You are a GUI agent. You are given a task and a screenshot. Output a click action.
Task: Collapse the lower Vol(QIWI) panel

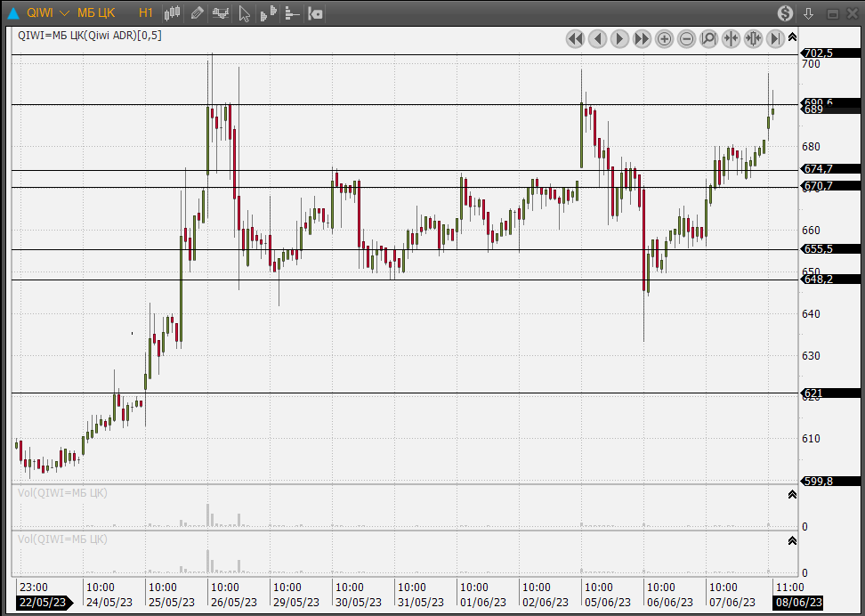[x=791, y=541]
